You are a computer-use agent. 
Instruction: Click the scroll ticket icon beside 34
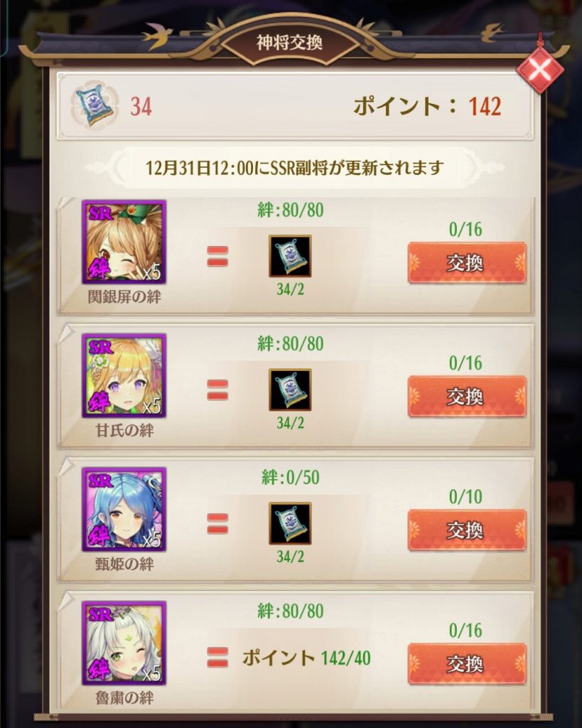[x=95, y=107]
